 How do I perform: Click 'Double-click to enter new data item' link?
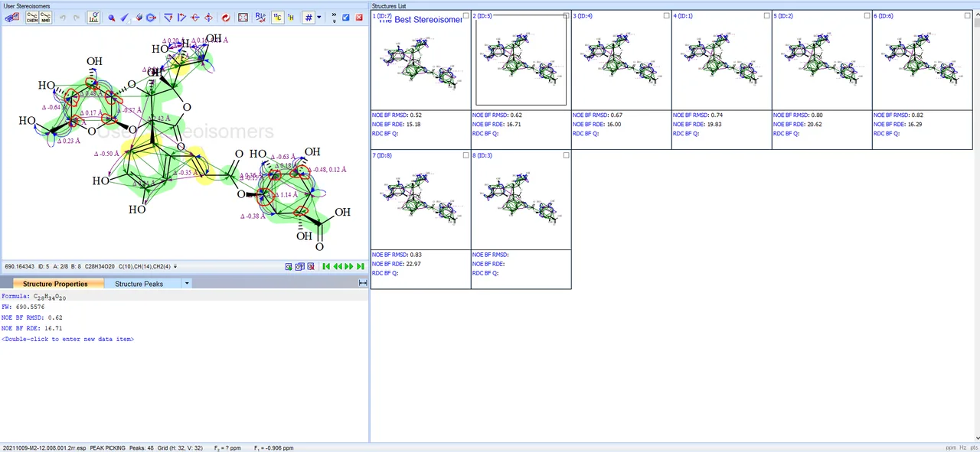pyautogui.click(x=67, y=339)
